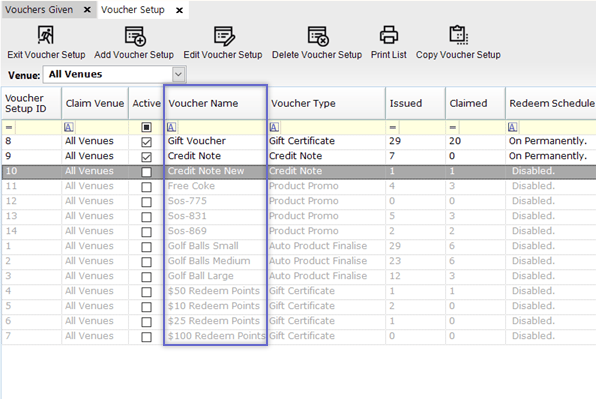The image size is (596, 399).
Task: Sort by Voucher Name column header
Action: [215, 103]
